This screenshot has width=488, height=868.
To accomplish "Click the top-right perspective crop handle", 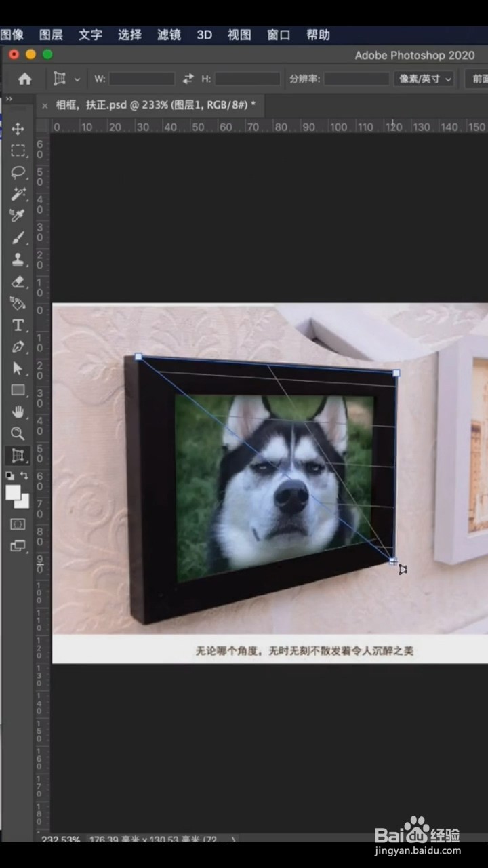I will coord(396,373).
